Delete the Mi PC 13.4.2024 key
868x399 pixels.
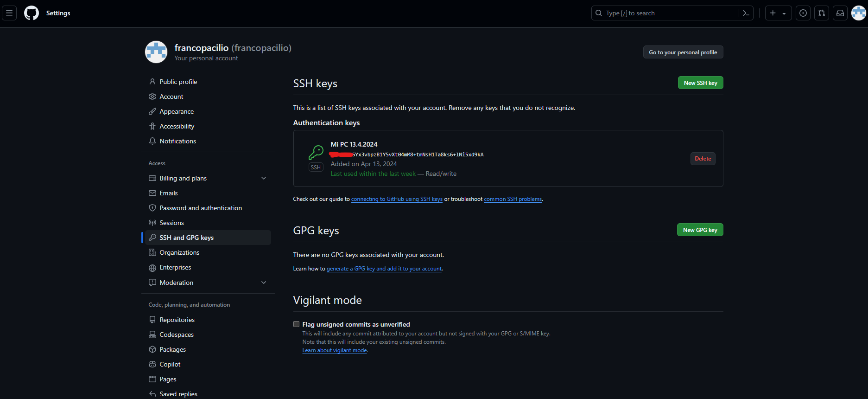point(703,159)
